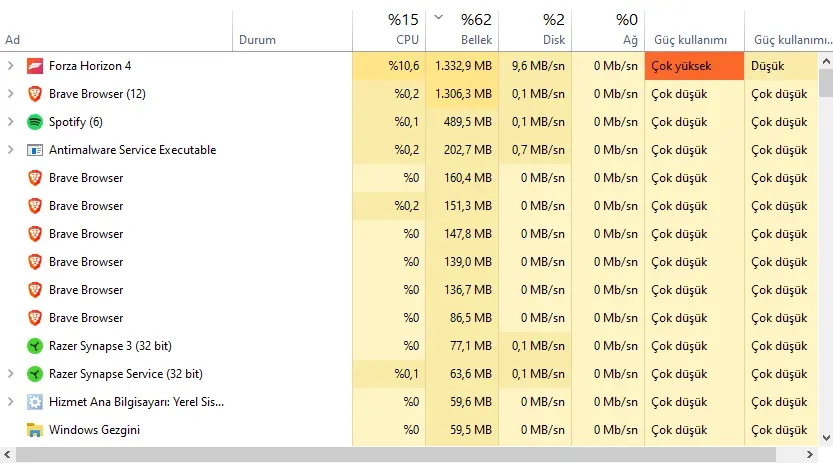The image size is (833, 463).
Task: Expand Razer Synapse Service (32 bit) row
Action: point(11,374)
